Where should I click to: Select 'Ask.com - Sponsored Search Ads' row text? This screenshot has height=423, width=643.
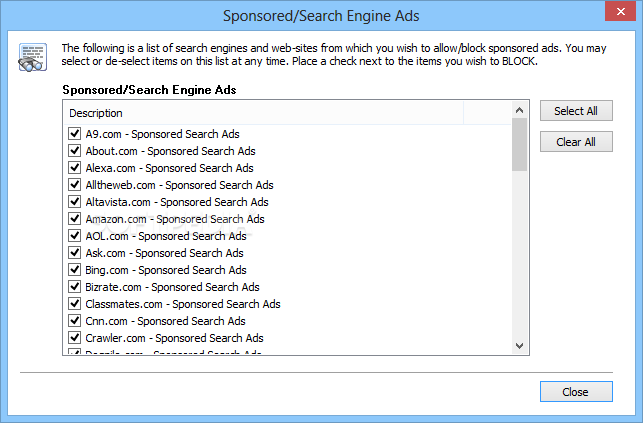click(x=164, y=253)
